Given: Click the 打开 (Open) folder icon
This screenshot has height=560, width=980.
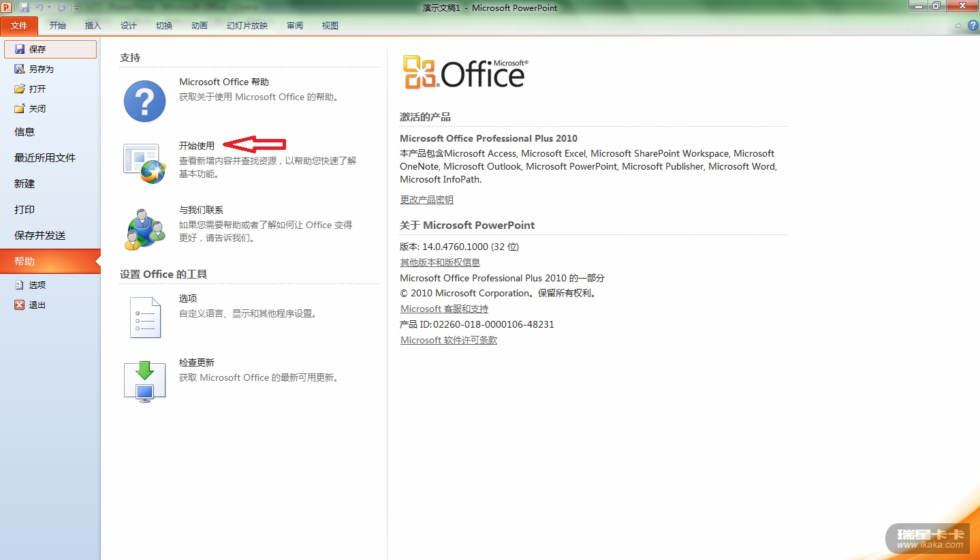Looking at the screenshot, I should click(x=19, y=89).
